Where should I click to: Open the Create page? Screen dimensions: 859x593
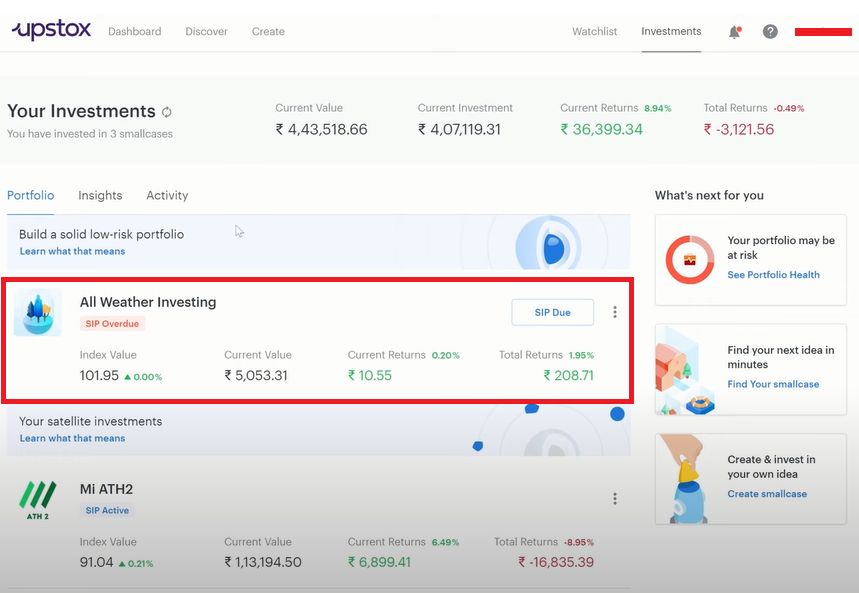[268, 32]
